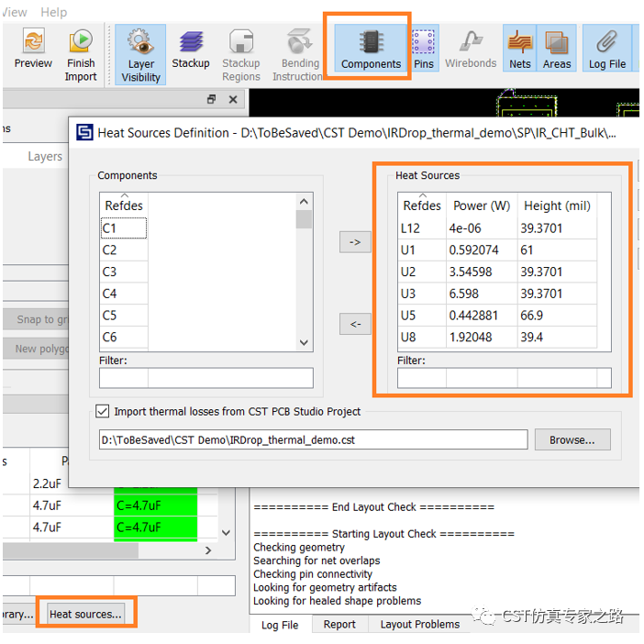This screenshot has height=644, width=644.
Task: Select component C5 in list
Action: [x=124, y=315]
